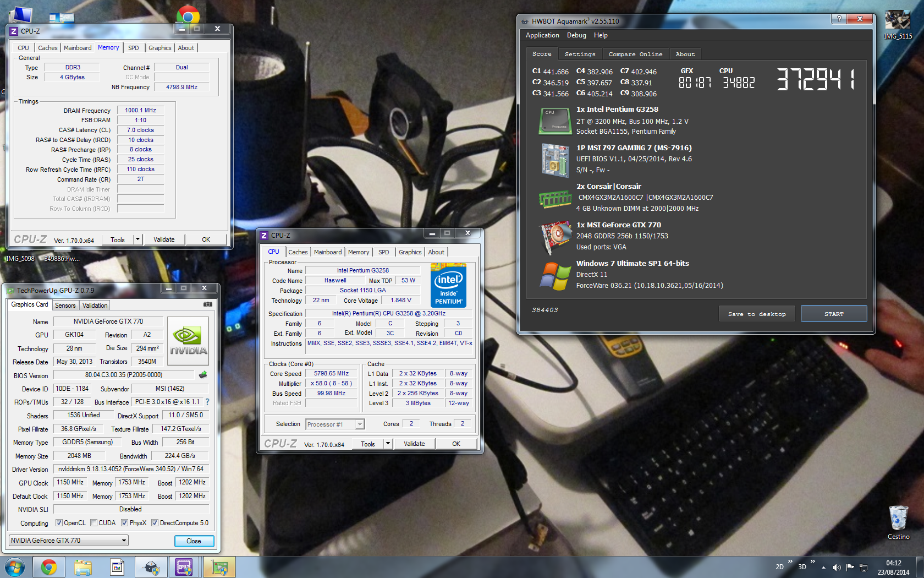Viewport: 924px width, 578px height.
Task: Open the Validation tab in GPU-Z
Action: pyautogui.click(x=95, y=306)
